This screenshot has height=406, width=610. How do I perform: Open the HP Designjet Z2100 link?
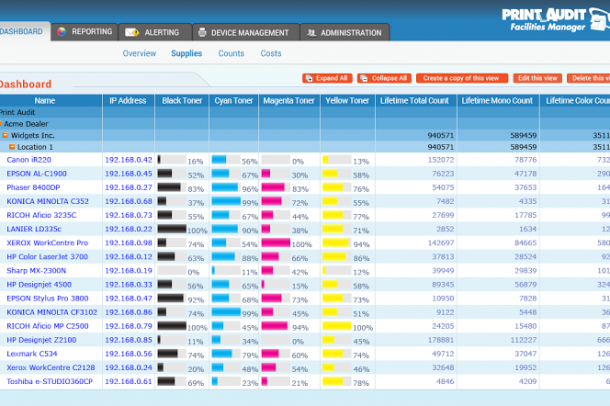point(41,340)
